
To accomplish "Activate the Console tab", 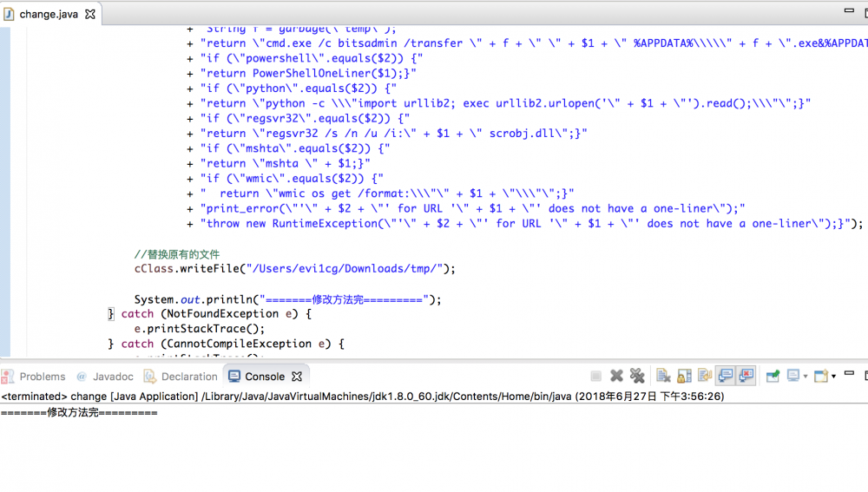I will (x=265, y=377).
